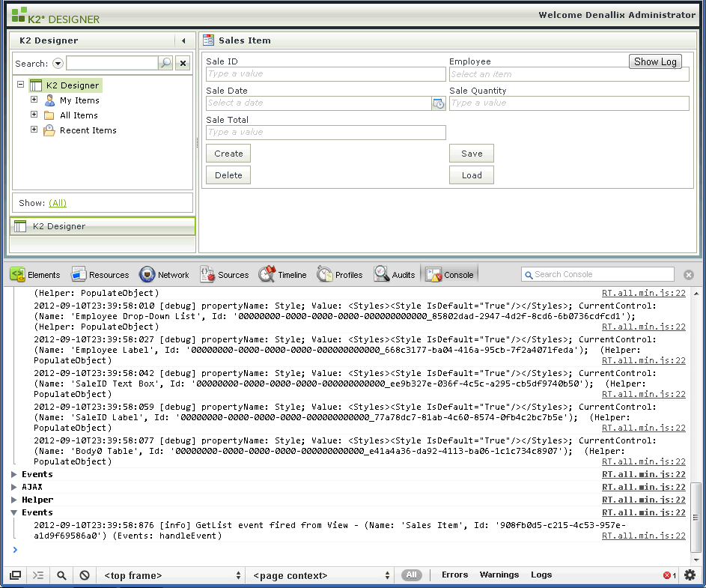Click the Network panel icon
The image size is (706, 588).
pos(147,274)
